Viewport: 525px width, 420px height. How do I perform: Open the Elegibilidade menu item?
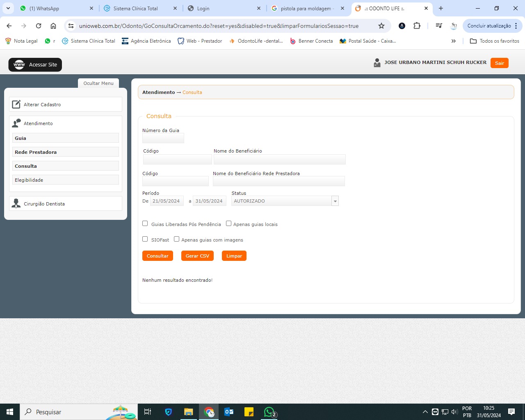pos(66,180)
